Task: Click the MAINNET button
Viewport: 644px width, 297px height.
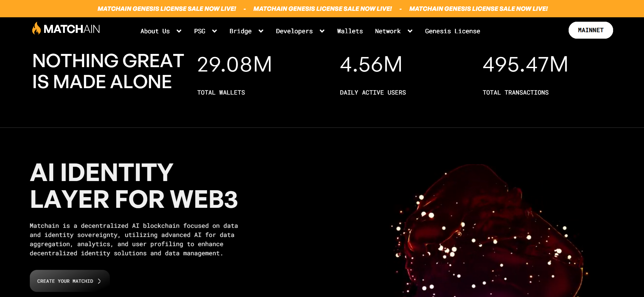Action: [591, 30]
